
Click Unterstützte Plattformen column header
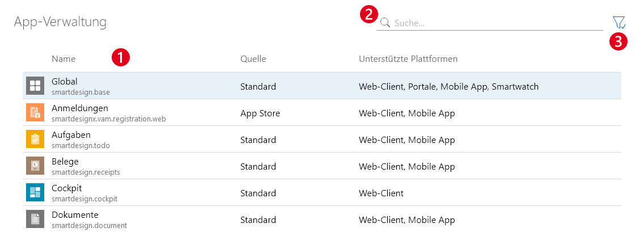[x=408, y=59]
